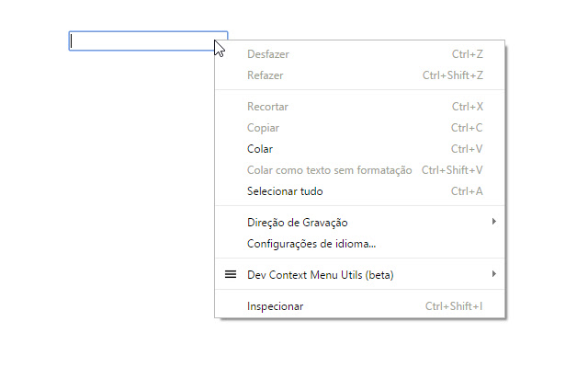
Task: Select the Selecionar tudo menu entry
Action: pyautogui.click(x=359, y=191)
